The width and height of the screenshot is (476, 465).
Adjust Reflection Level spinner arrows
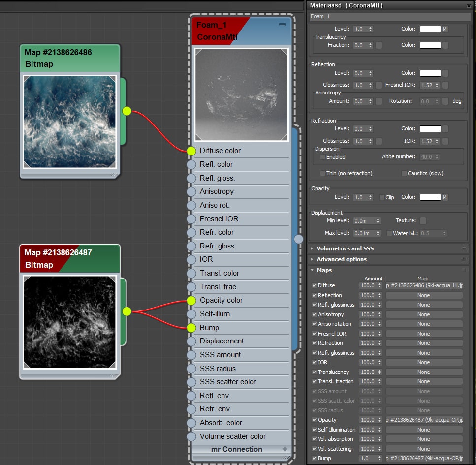click(370, 73)
